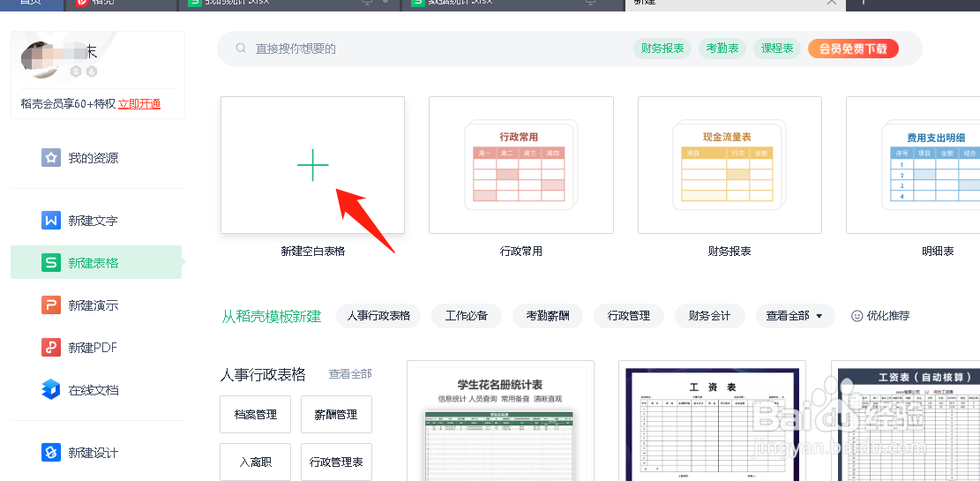Click the 新建设计 design icon
Screen dimensions: 980x481
point(50,452)
